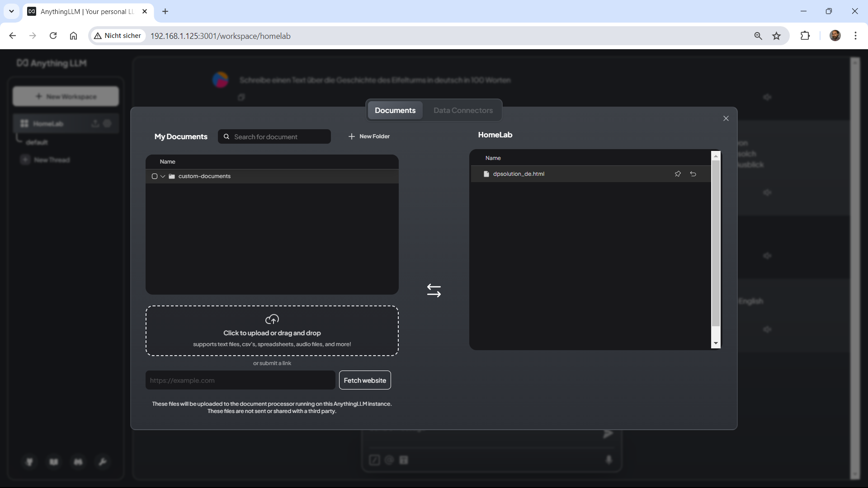Check the custom-documents folder checkbox
The height and width of the screenshot is (488, 868).
pyautogui.click(x=155, y=176)
